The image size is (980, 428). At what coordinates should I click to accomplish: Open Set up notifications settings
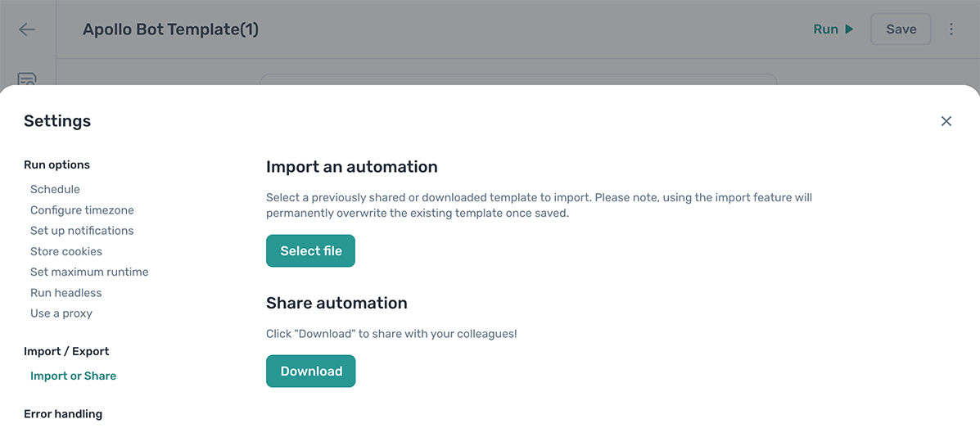82,231
